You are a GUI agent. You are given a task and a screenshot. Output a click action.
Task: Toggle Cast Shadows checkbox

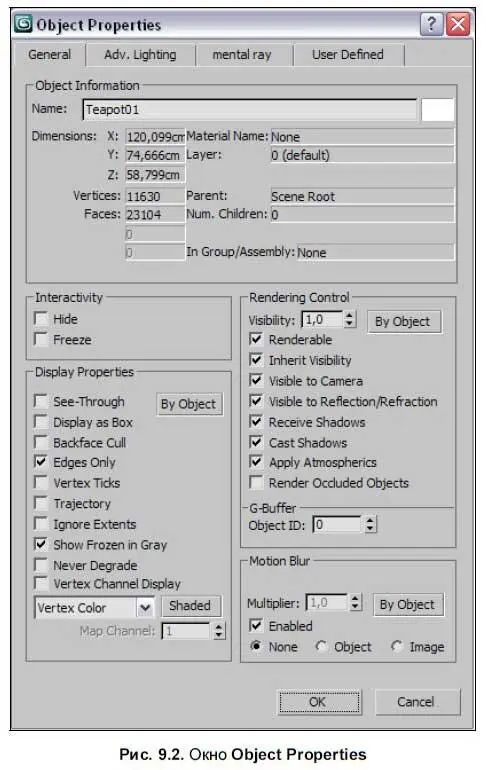pyautogui.click(x=256, y=442)
